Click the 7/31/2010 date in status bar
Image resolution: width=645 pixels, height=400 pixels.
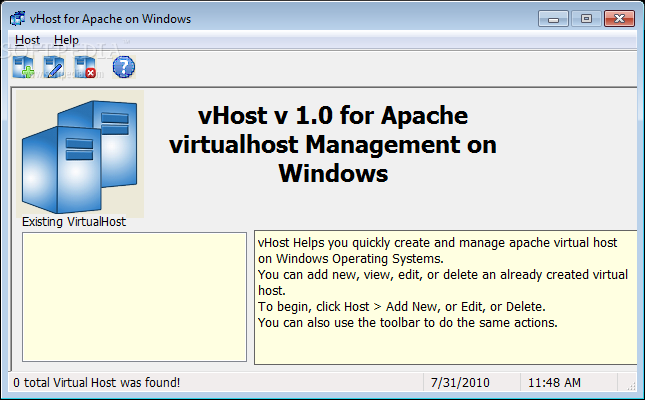tap(460, 383)
